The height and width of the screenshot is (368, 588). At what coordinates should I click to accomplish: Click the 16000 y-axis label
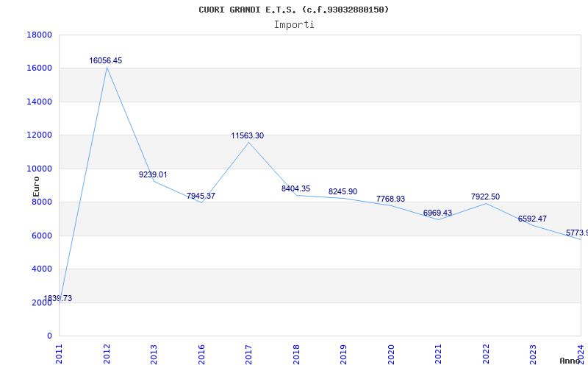point(39,68)
